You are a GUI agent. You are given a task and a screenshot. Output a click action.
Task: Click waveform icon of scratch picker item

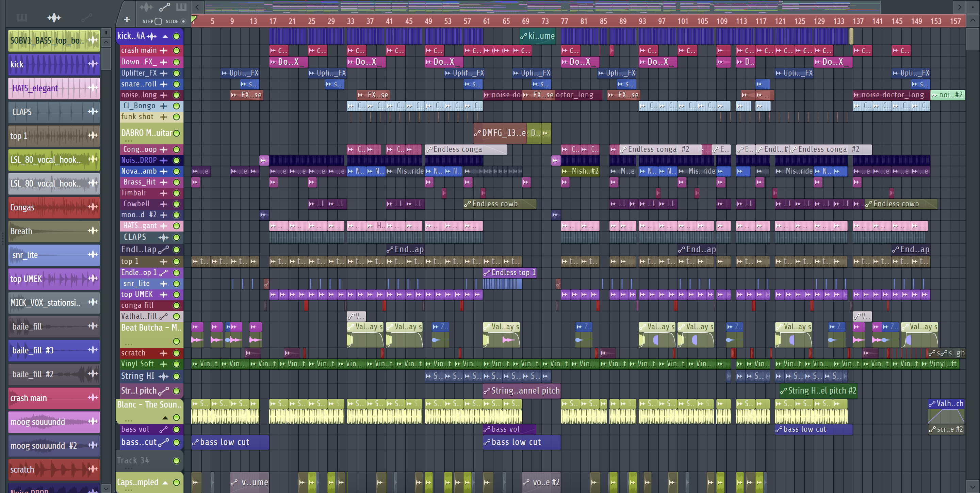[x=93, y=469]
